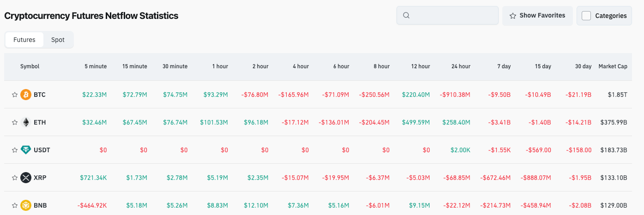Open the ETH symbol link
This screenshot has width=644, height=215.
pos(40,122)
